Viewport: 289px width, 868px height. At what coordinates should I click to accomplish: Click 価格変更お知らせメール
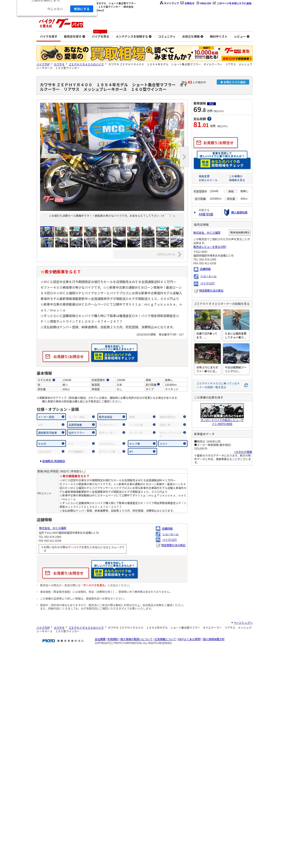[x=208, y=178]
